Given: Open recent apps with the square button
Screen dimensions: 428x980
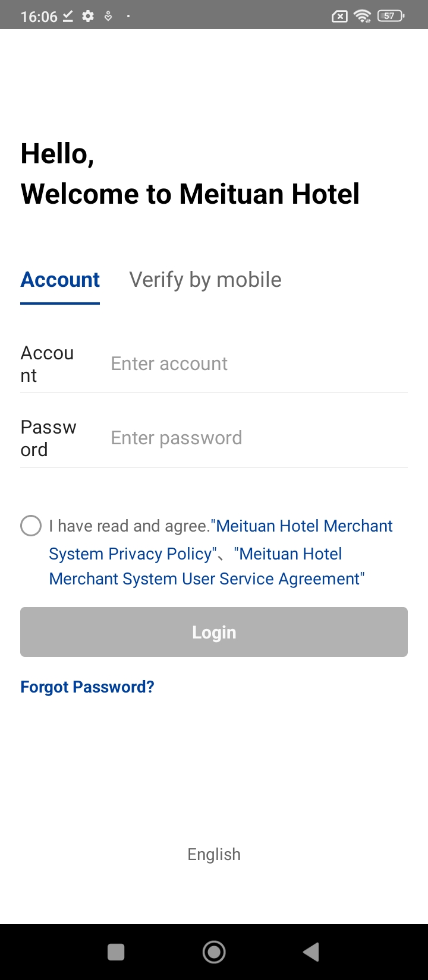Looking at the screenshot, I should 116,952.
